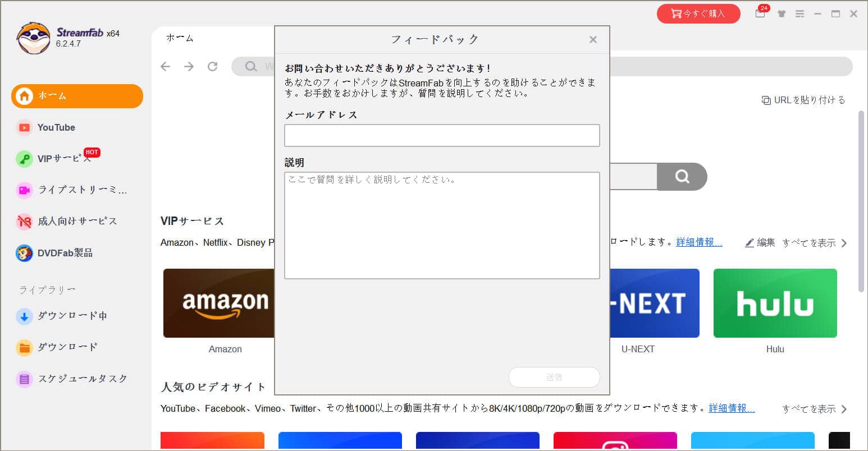The height and width of the screenshot is (451, 868).
Task: Click the green key VIP icon
Action: pyautogui.click(x=24, y=159)
